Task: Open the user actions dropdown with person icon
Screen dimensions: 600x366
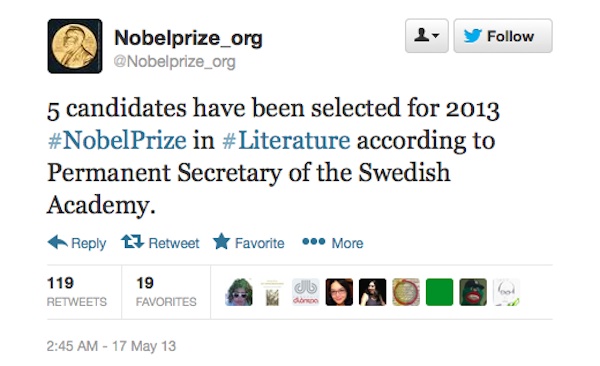Action: tap(427, 36)
